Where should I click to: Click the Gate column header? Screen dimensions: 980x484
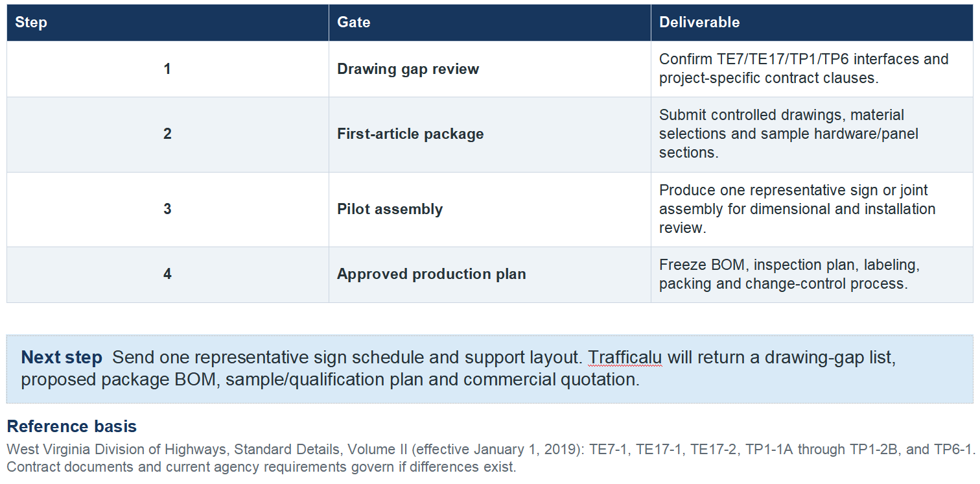point(490,23)
